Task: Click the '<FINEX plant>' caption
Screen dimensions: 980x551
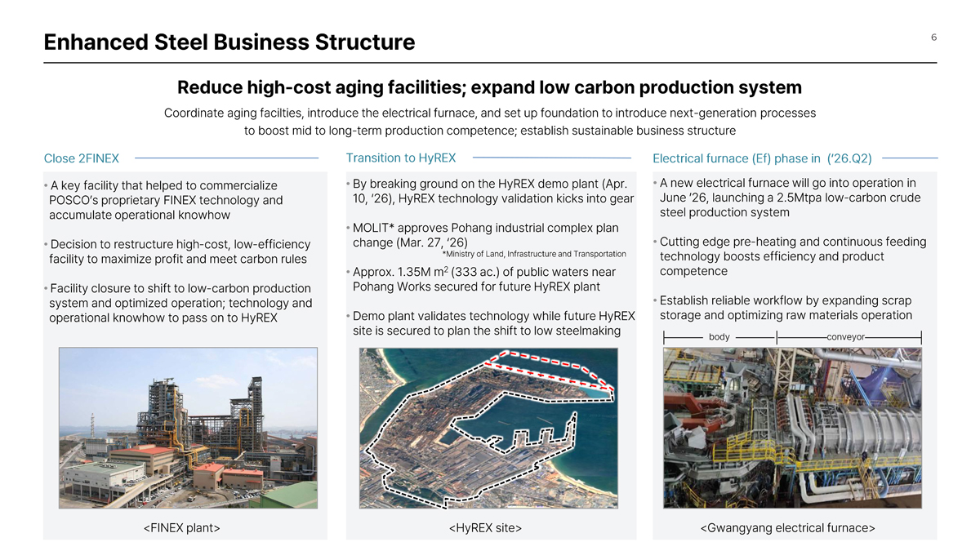Action: coord(182,528)
